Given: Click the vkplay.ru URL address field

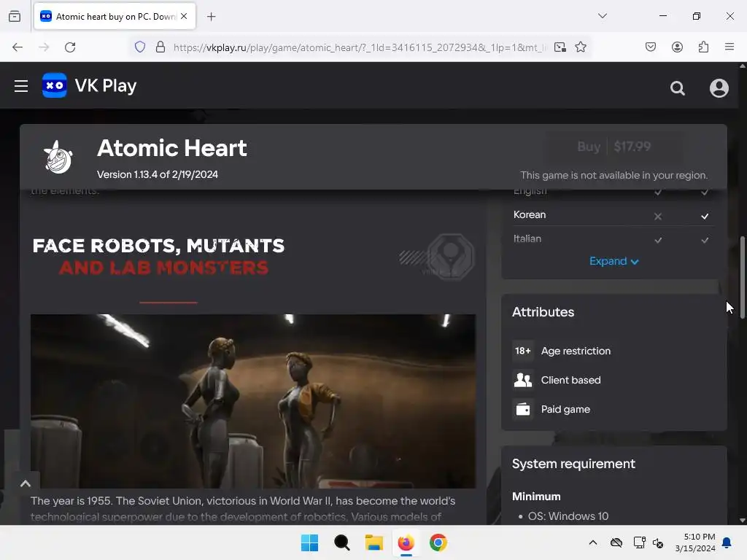Looking at the screenshot, I should [x=360, y=47].
